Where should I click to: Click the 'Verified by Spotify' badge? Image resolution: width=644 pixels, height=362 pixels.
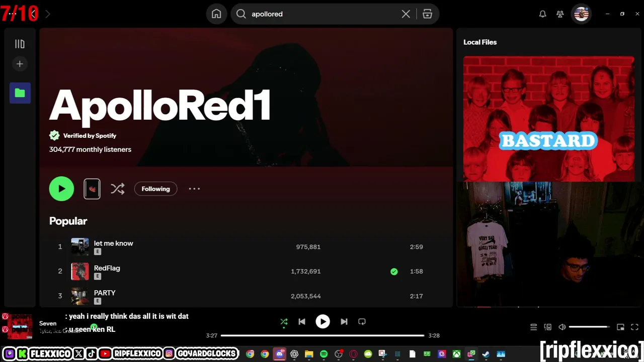point(83,136)
